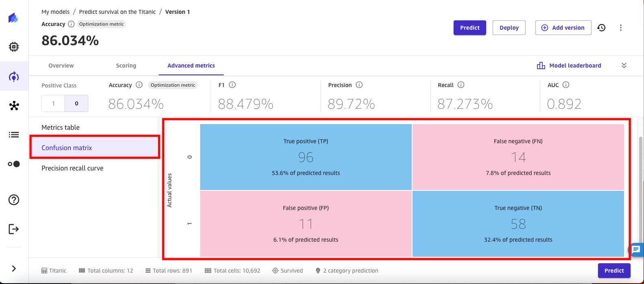Click the Add version button
The width and height of the screenshot is (644, 284).
[563, 28]
